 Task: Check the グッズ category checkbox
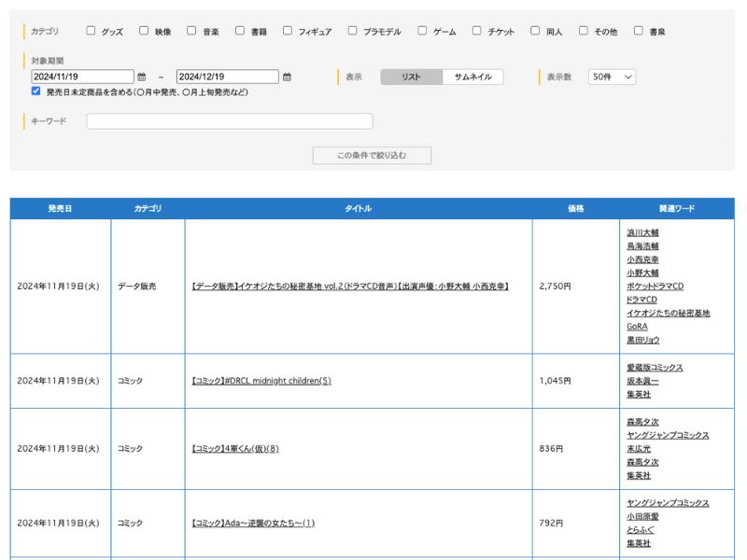tap(91, 31)
